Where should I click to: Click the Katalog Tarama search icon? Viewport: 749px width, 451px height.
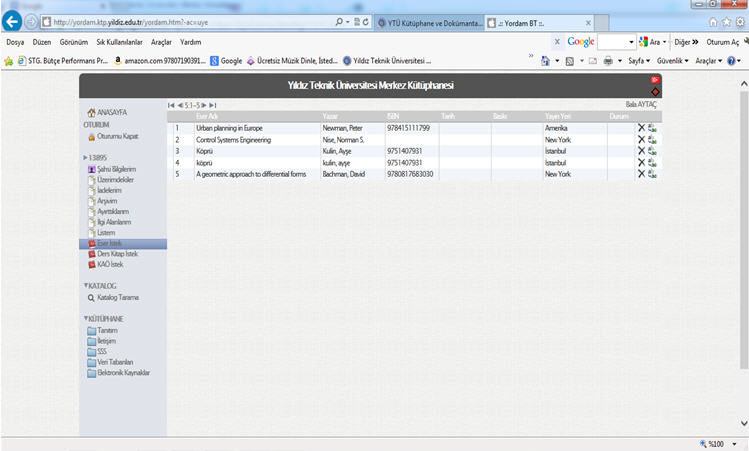pyautogui.click(x=89, y=297)
